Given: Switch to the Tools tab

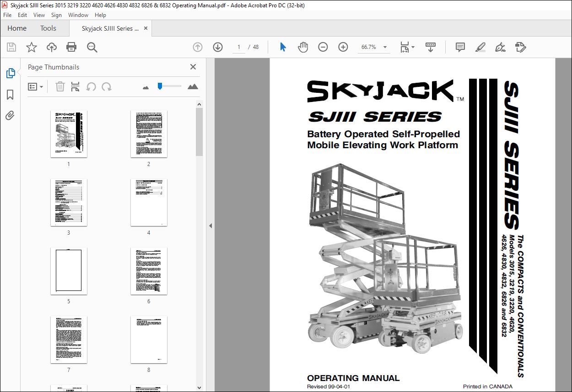Looking at the screenshot, I should [48, 28].
